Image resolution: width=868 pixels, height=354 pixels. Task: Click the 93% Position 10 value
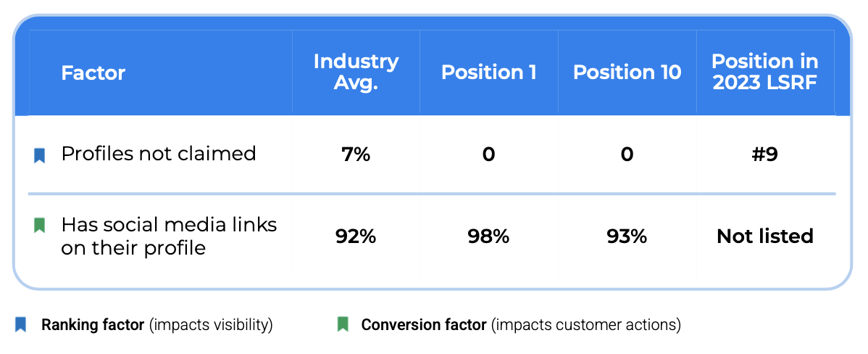tap(627, 236)
